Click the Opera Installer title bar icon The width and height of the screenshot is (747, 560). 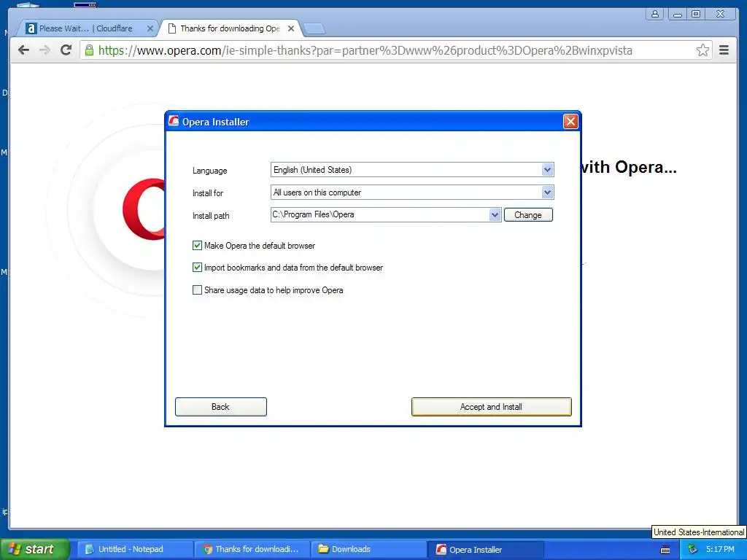[x=174, y=122]
